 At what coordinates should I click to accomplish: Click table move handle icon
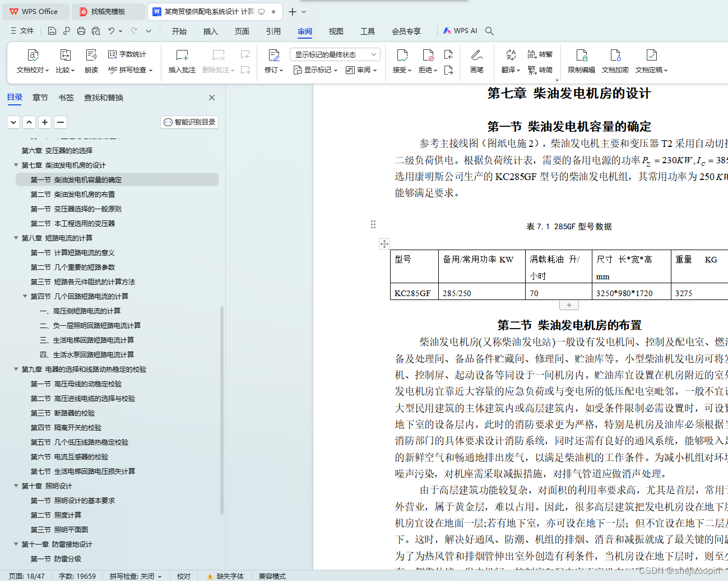pos(384,243)
